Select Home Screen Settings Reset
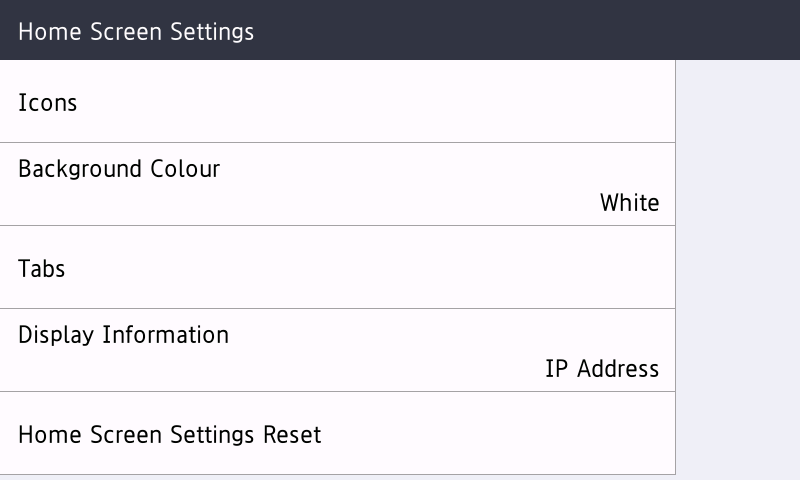The width and height of the screenshot is (800, 480). coord(337,434)
